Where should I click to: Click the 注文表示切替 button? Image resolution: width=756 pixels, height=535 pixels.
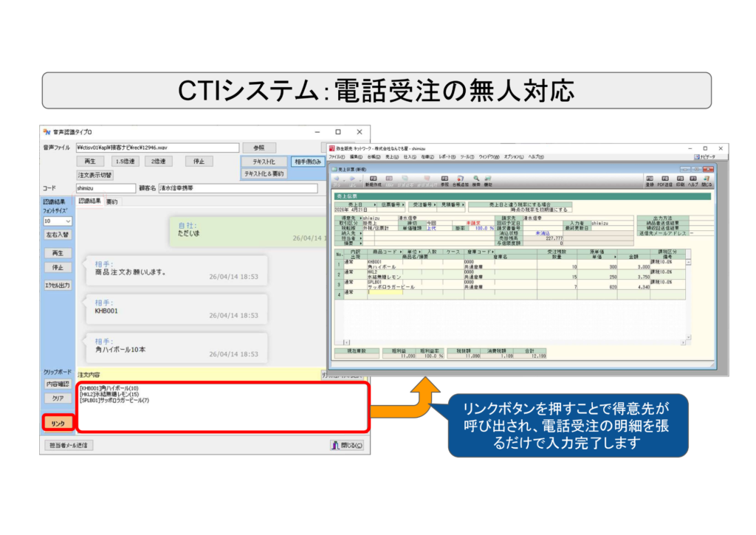95,175
